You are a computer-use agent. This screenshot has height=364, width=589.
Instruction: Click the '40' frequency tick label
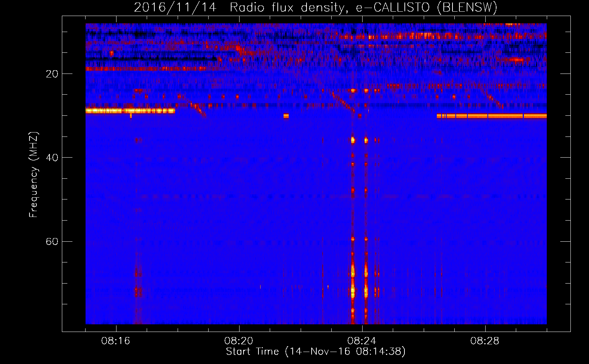click(52, 158)
